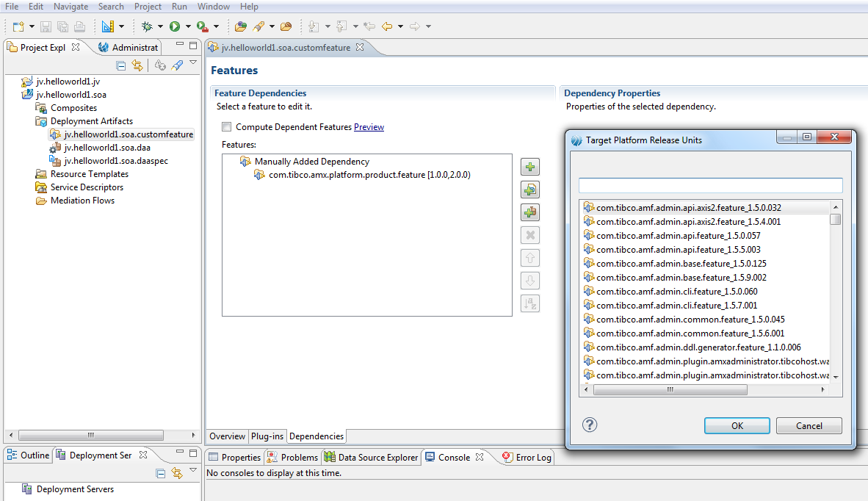Click the Debug bug icon in toolbar

tap(147, 26)
